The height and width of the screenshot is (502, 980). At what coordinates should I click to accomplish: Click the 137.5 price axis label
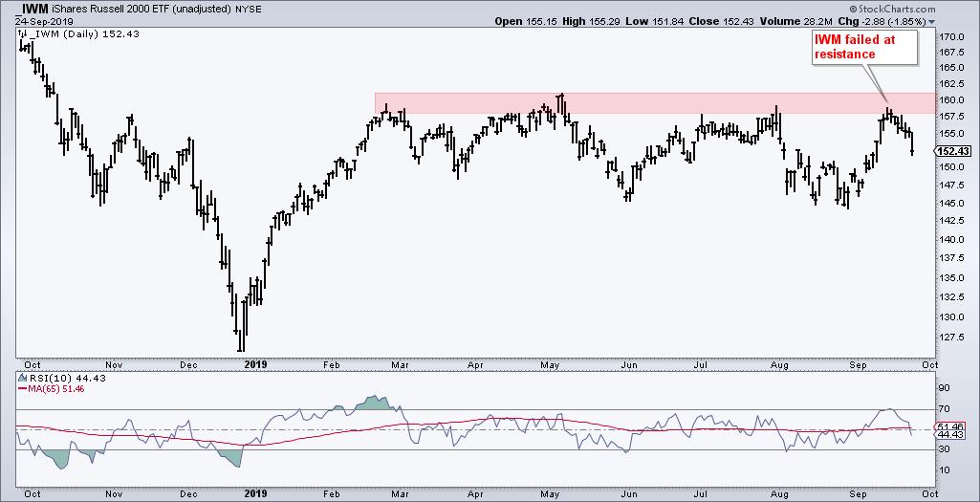pos(954,258)
